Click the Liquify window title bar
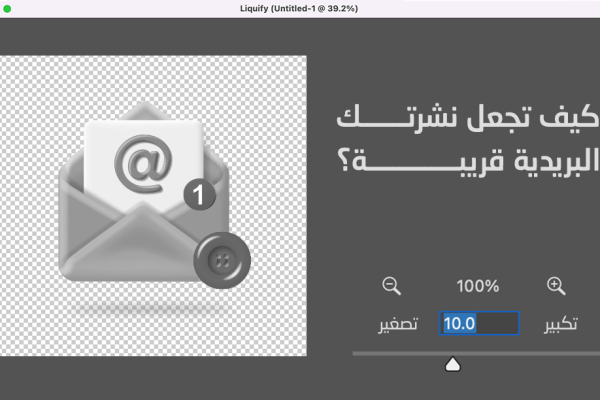Screen dimensions: 600x400 [x=300, y=8]
